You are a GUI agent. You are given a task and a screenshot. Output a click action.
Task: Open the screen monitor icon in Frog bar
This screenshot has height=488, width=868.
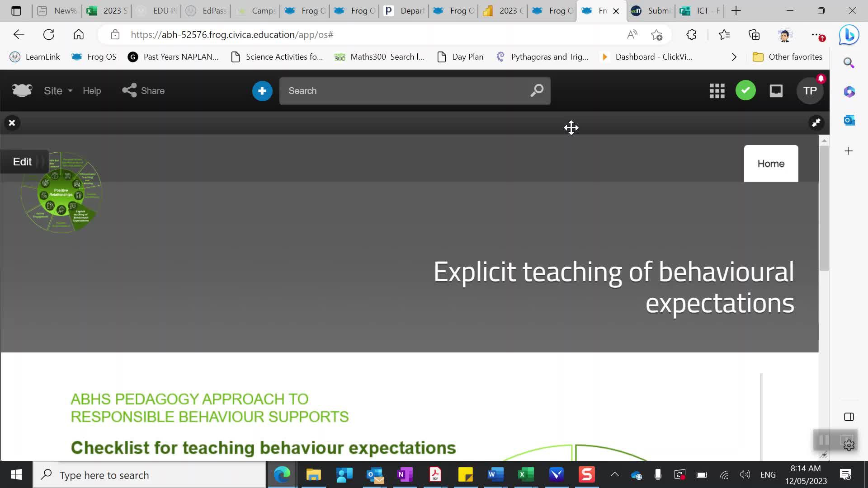tap(776, 91)
